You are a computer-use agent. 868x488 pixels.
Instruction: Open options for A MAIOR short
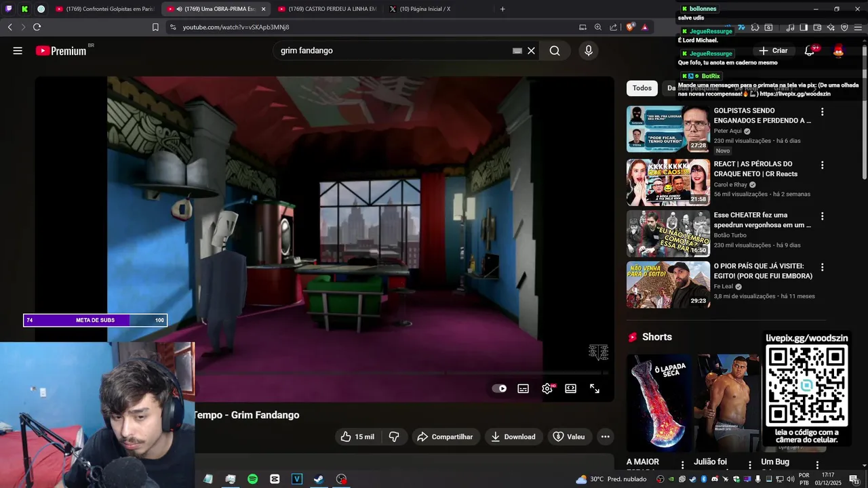[x=682, y=465]
